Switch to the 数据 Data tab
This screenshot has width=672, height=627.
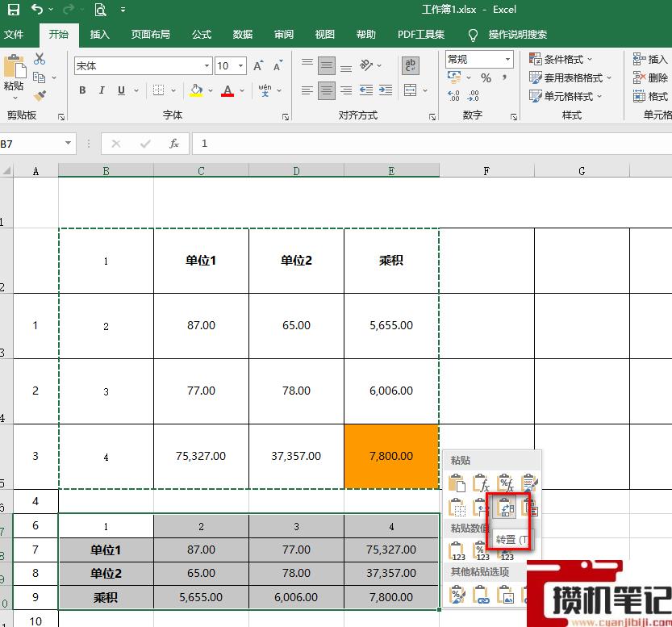pyautogui.click(x=243, y=34)
